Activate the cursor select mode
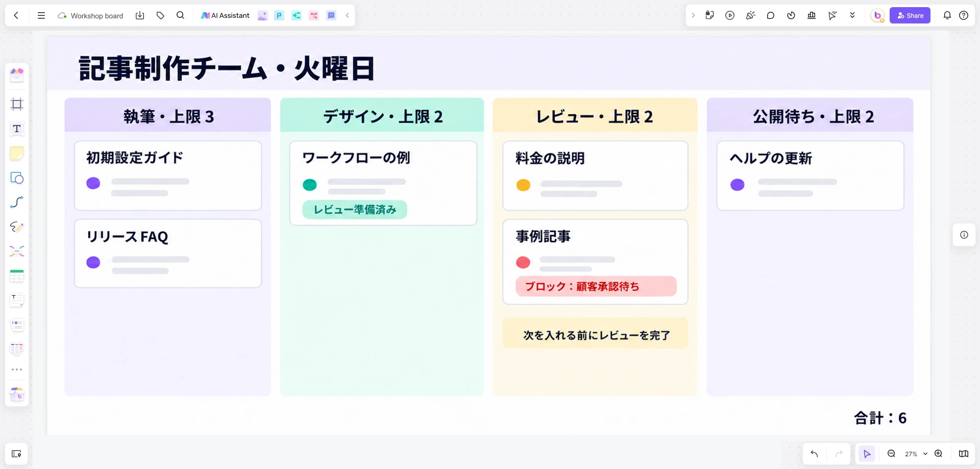The width and height of the screenshot is (980, 469). tap(867, 454)
